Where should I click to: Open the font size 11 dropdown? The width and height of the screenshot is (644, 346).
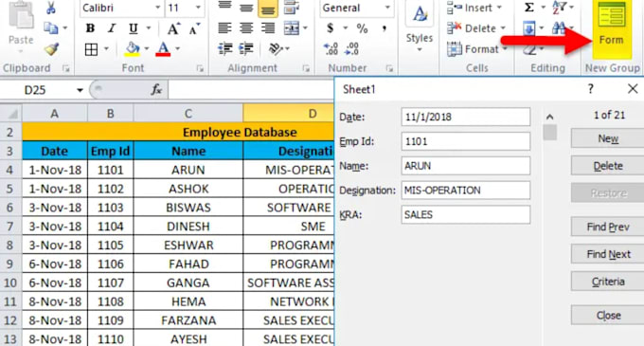(x=198, y=8)
